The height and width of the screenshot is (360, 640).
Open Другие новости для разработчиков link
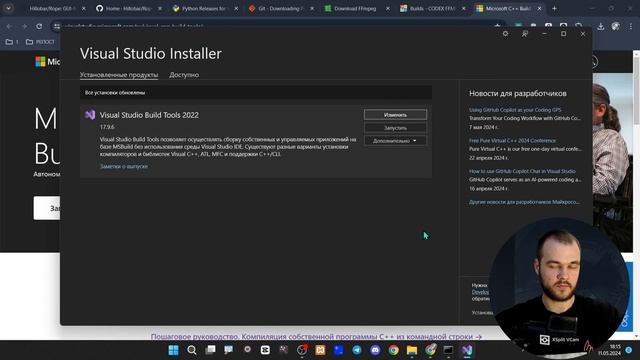(524, 202)
